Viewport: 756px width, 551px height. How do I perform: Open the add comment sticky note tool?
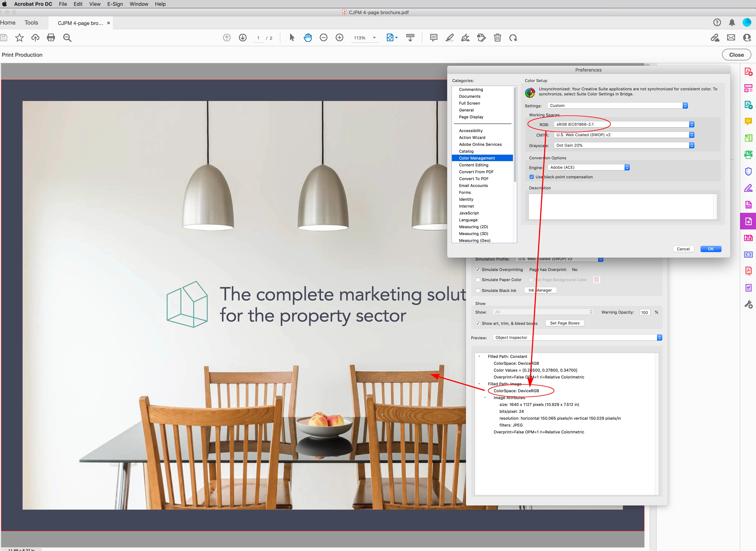click(433, 38)
